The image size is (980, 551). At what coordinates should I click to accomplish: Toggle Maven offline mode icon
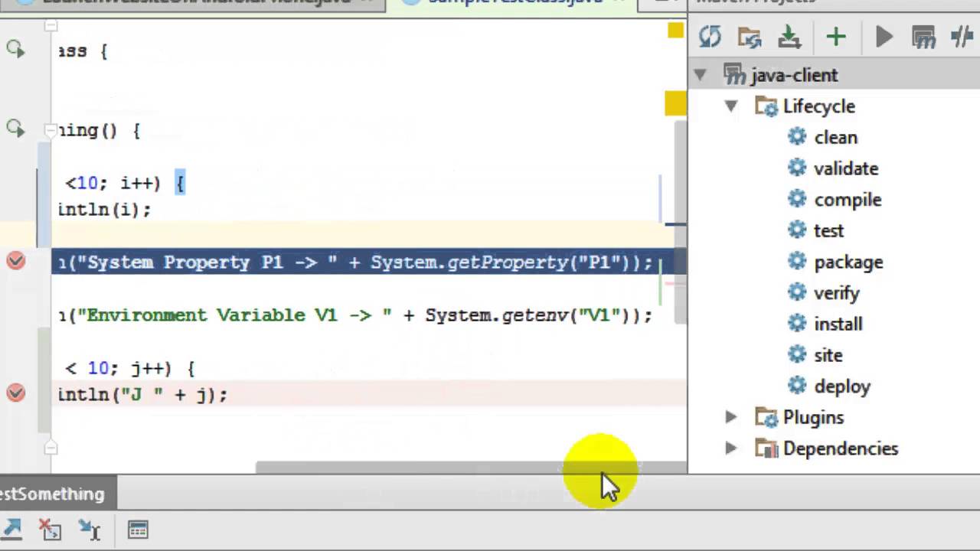(962, 37)
